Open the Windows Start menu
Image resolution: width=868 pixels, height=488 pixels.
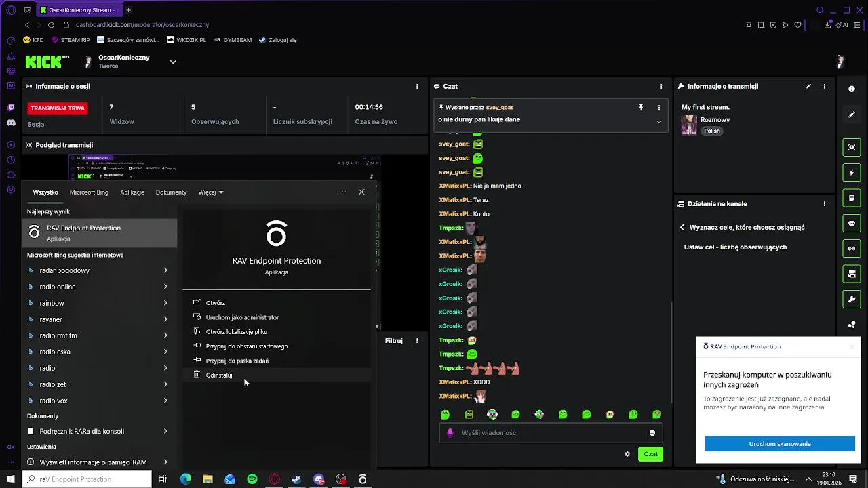10,479
